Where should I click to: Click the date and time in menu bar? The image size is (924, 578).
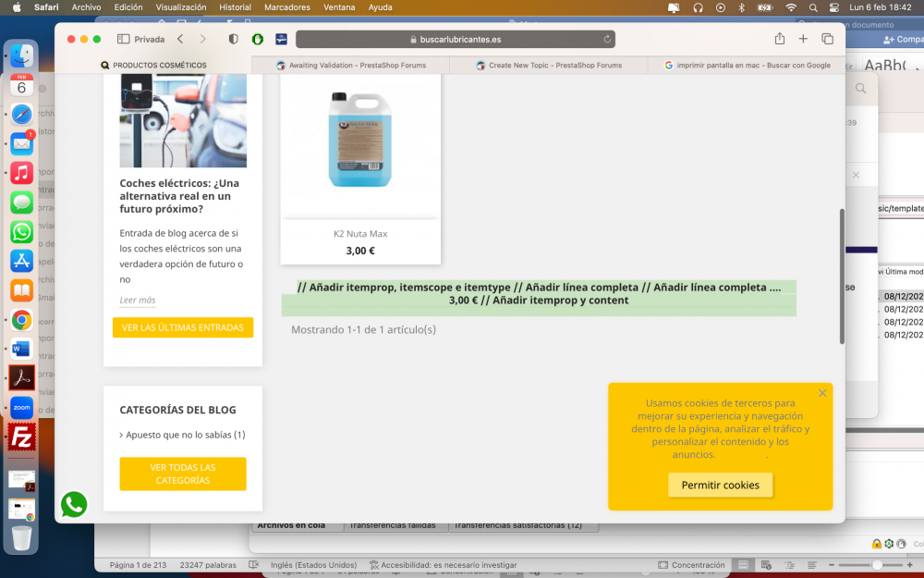(x=880, y=7)
